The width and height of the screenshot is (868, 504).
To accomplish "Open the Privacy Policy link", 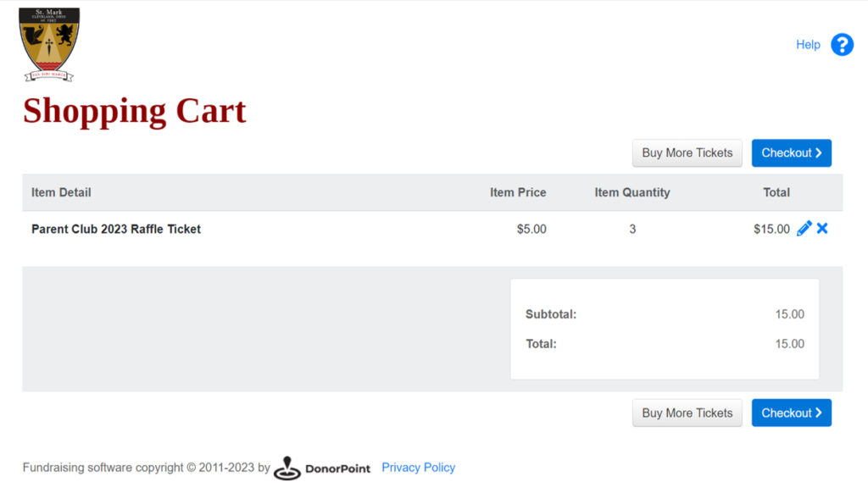I will [419, 468].
